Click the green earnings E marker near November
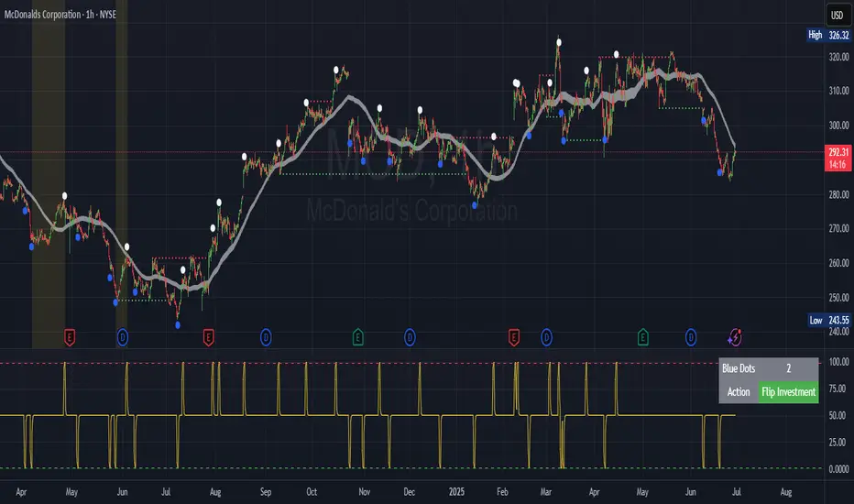 (358, 338)
